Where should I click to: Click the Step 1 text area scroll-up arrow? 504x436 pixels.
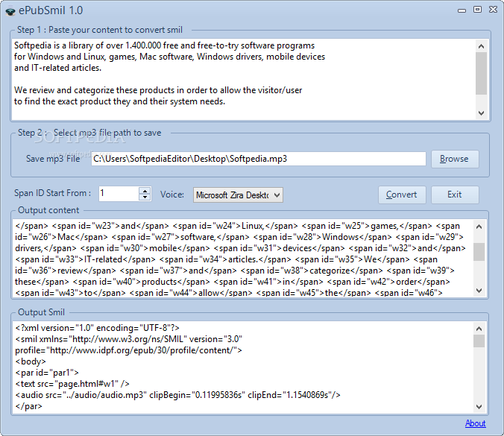tap(481, 46)
